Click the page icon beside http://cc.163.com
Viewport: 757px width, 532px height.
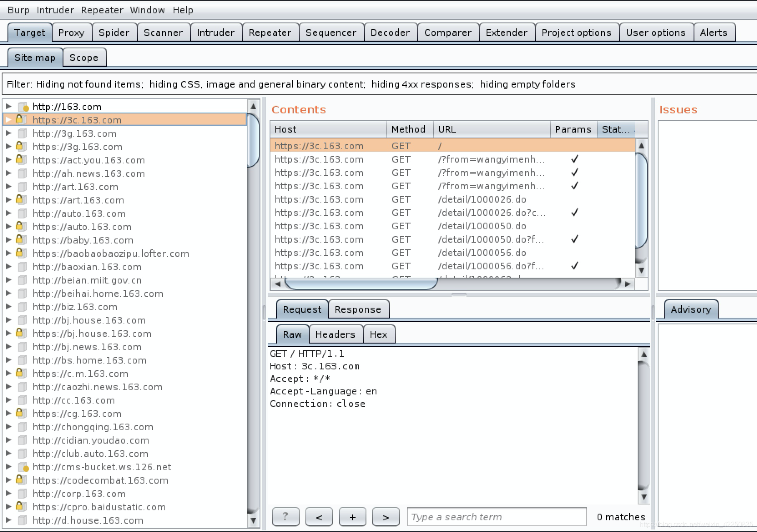click(x=23, y=400)
